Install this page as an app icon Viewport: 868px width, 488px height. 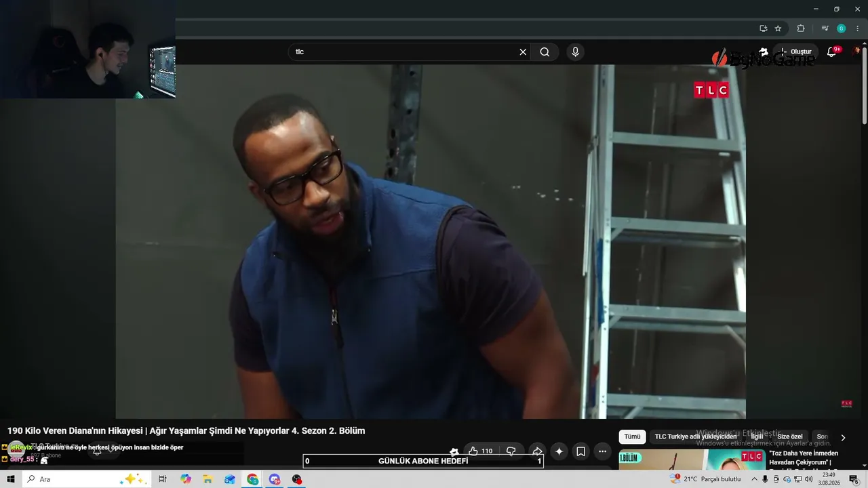pos(763,28)
